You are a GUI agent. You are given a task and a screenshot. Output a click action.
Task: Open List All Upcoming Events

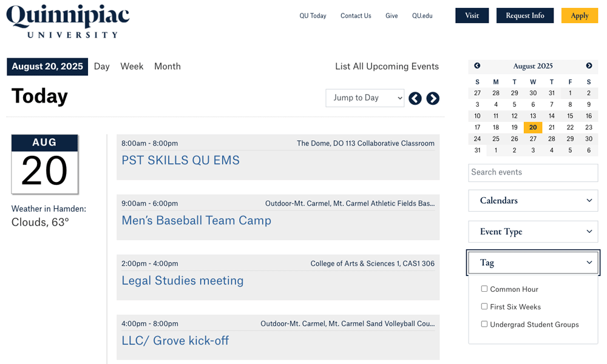click(x=387, y=66)
